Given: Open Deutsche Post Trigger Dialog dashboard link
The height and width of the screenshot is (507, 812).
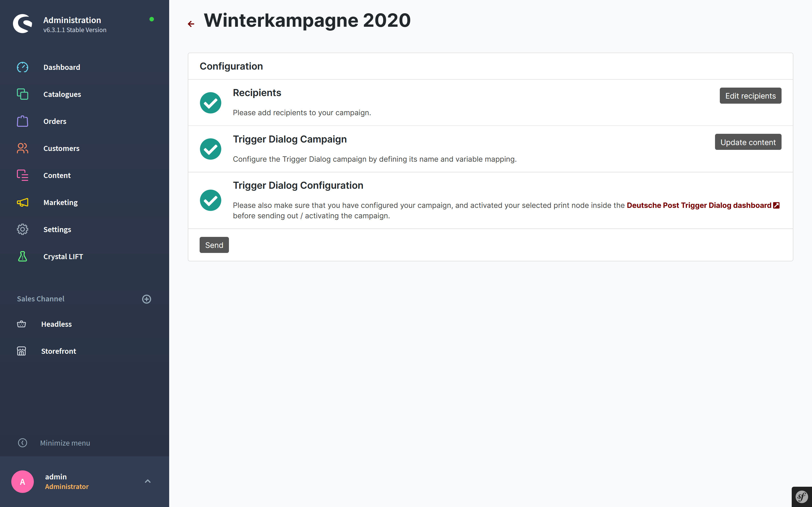Looking at the screenshot, I should tap(703, 205).
